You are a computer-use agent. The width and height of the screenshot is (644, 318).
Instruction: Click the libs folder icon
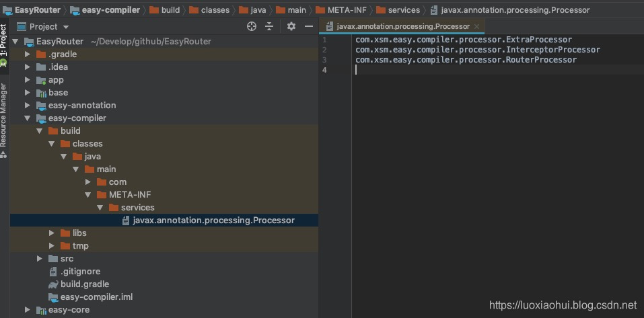click(65, 233)
